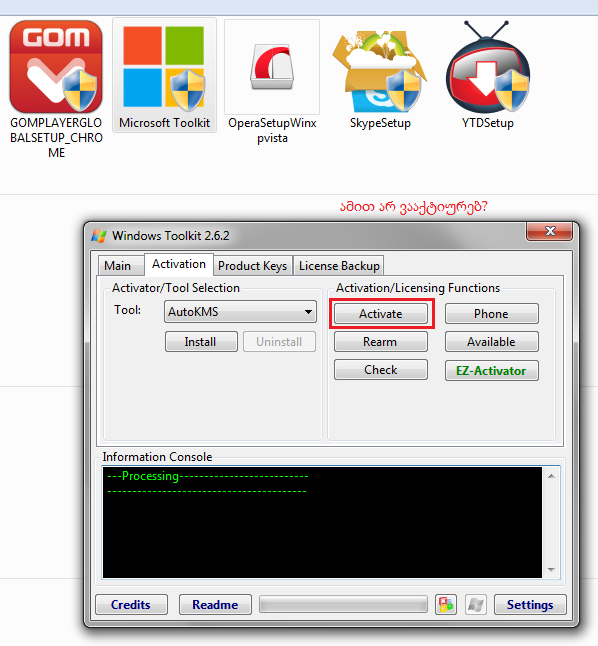The image size is (598, 646).
Task: Click the console scrollbar down arrow
Action: [x=551, y=570]
